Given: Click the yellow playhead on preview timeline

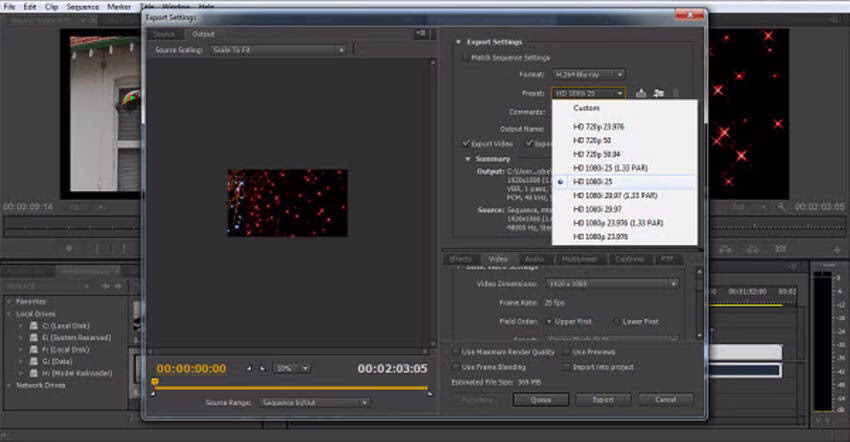Looking at the screenshot, I should pos(154,382).
